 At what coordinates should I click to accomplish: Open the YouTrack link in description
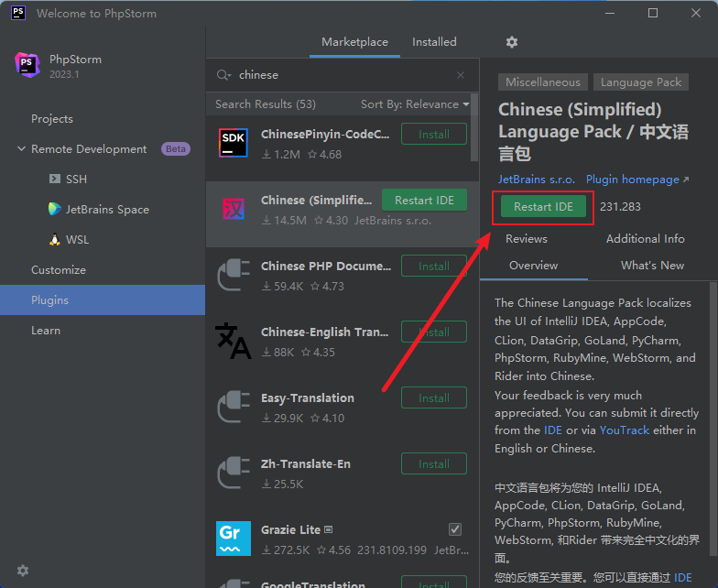625,430
